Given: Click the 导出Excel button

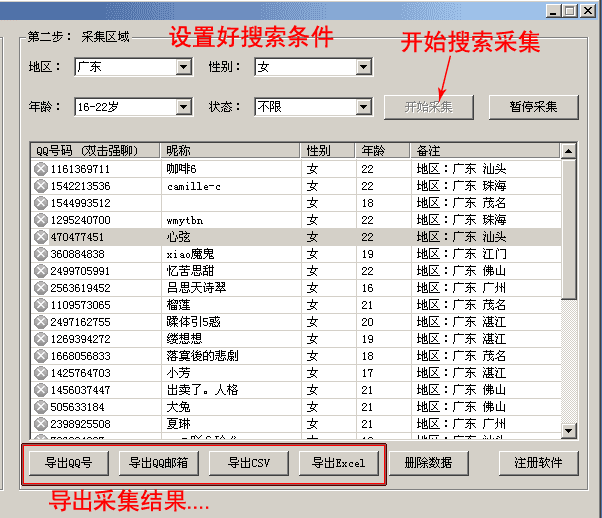Looking at the screenshot, I should point(339,463).
